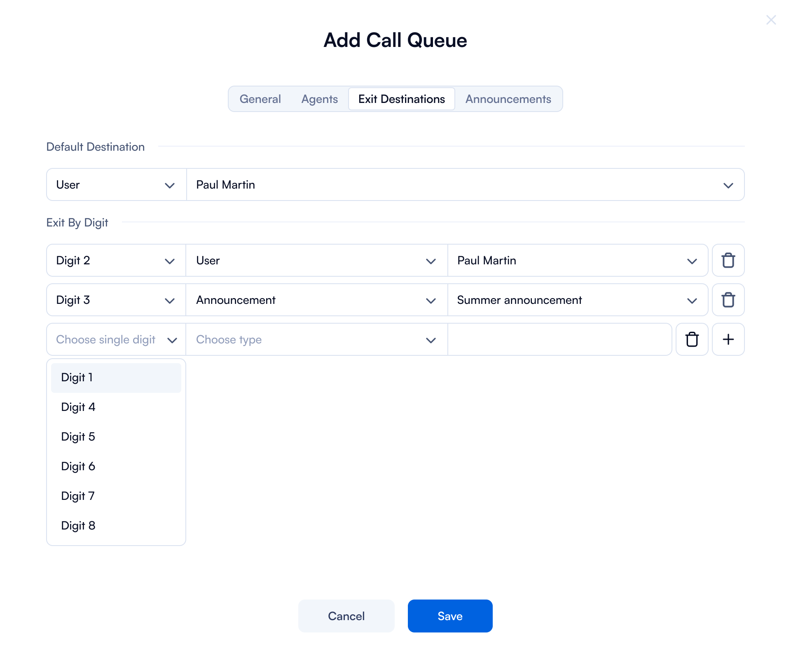Choose Digit 4 option

pos(116,407)
